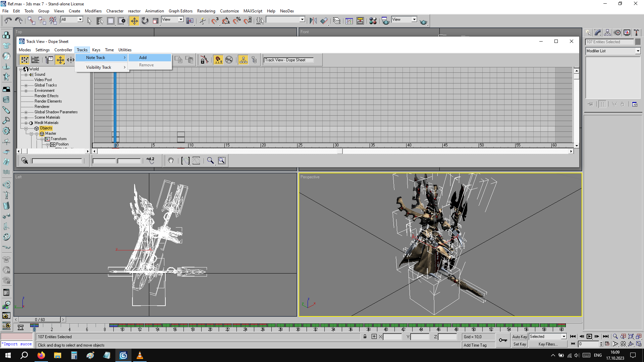This screenshot has width=644, height=362.
Task: Toggle the Selection Lock padlock
Action: [365, 337]
